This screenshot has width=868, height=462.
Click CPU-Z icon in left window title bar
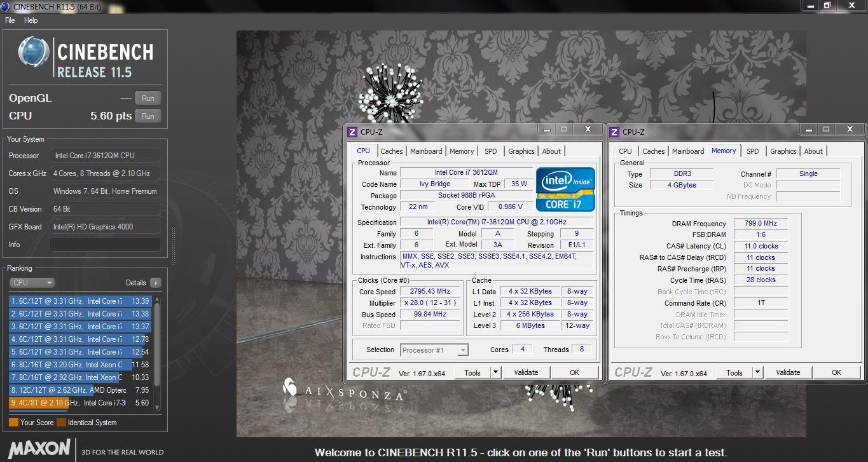pos(352,132)
